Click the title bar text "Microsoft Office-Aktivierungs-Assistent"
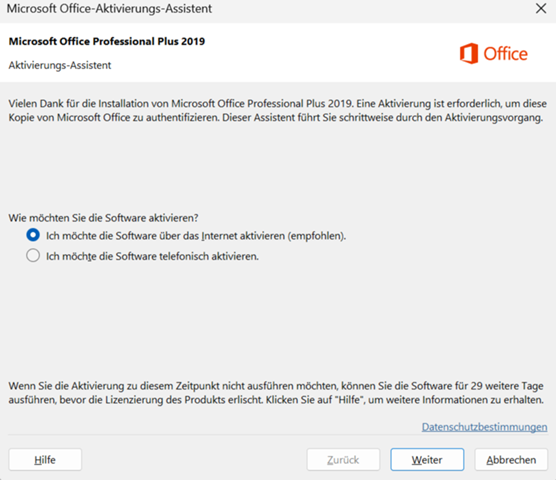 (109, 9)
